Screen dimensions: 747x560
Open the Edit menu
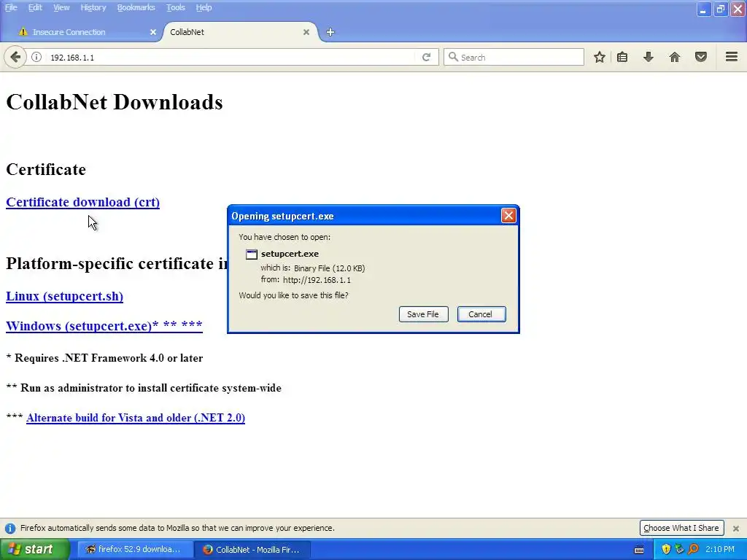(x=35, y=7)
